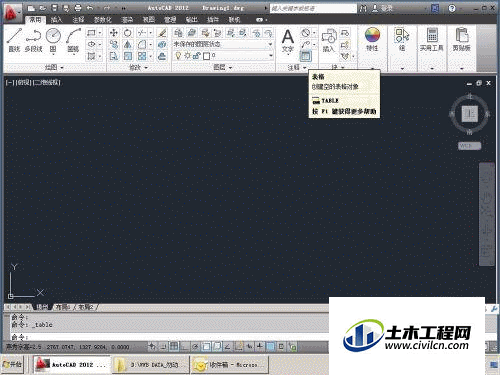Open the Properties (特性) color wheel panel

372,39
